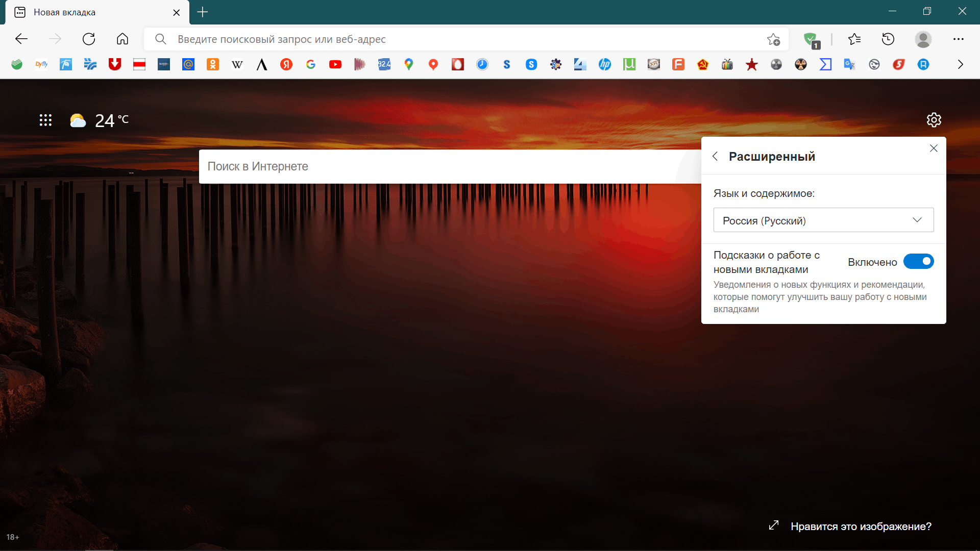Click the Yandex search icon in bookmarks
Viewport: 980px width, 551px height.
pos(286,65)
